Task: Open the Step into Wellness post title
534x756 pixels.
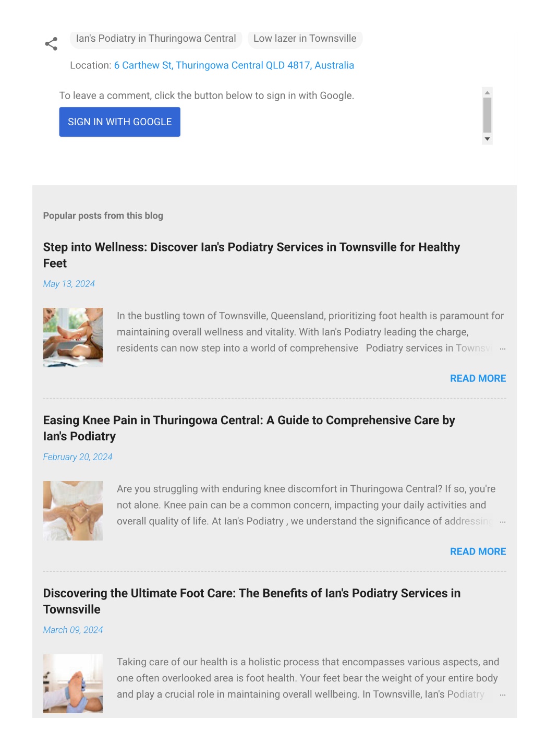Action: [251, 255]
